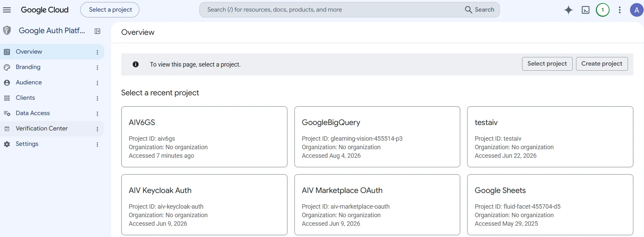Collapse the side navigation panel
This screenshot has width=644, height=237.
coord(97,31)
